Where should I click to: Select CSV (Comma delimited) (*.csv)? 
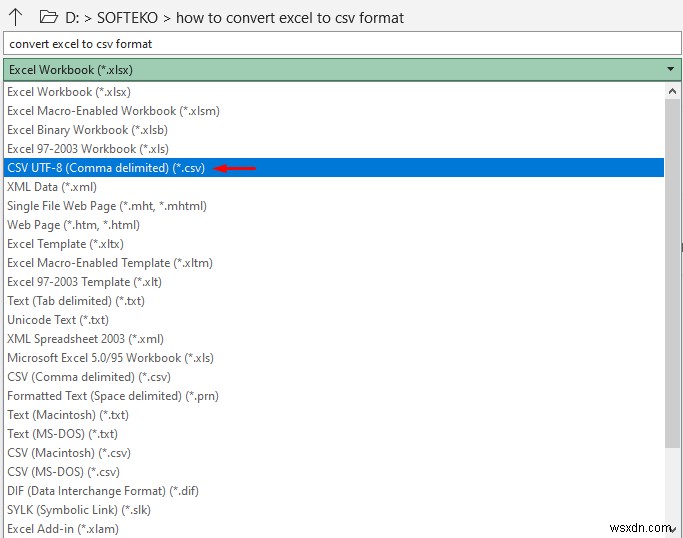tap(334, 377)
